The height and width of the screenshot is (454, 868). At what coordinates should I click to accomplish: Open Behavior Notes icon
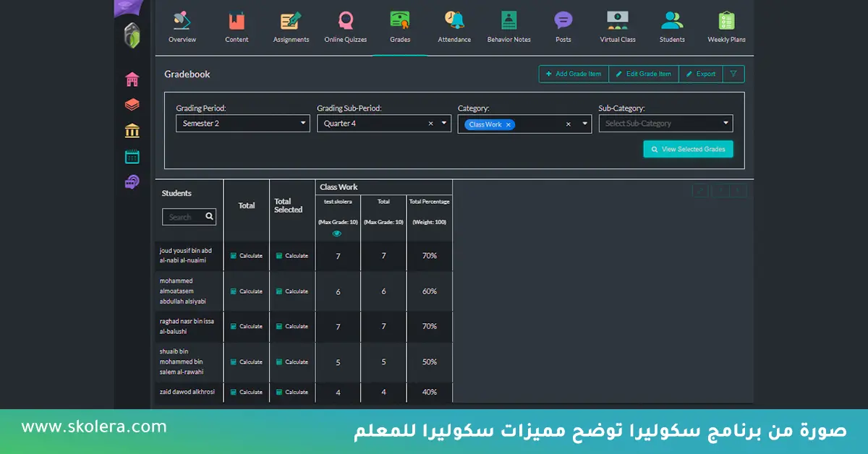pos(509,20)
